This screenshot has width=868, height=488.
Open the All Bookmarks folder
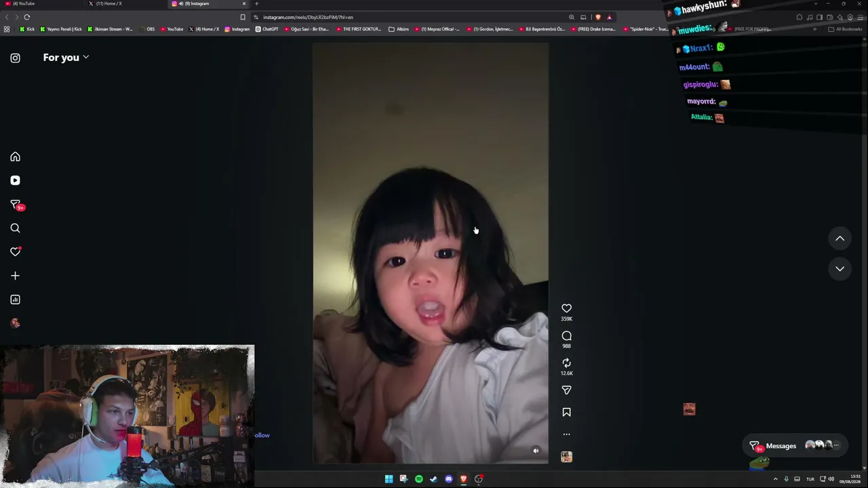click(x=845, y=29)
